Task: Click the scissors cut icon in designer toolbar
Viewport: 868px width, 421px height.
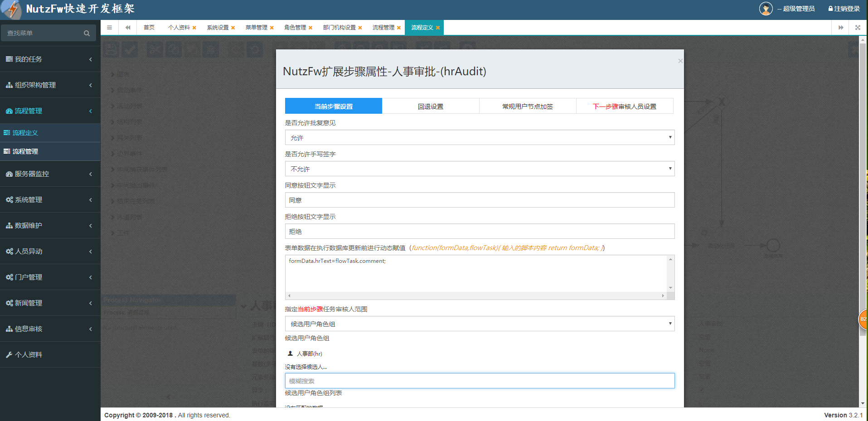Action: tap(155, 49)
